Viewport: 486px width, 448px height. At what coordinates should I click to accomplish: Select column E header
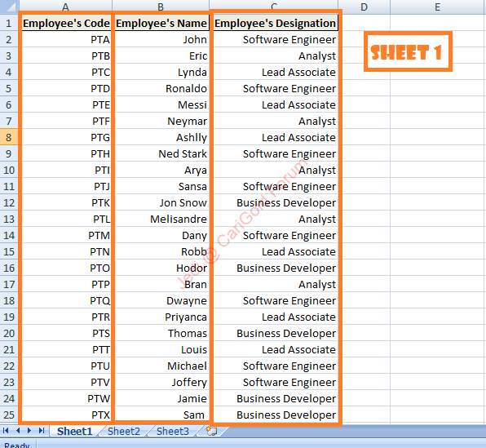coord(438,7)
